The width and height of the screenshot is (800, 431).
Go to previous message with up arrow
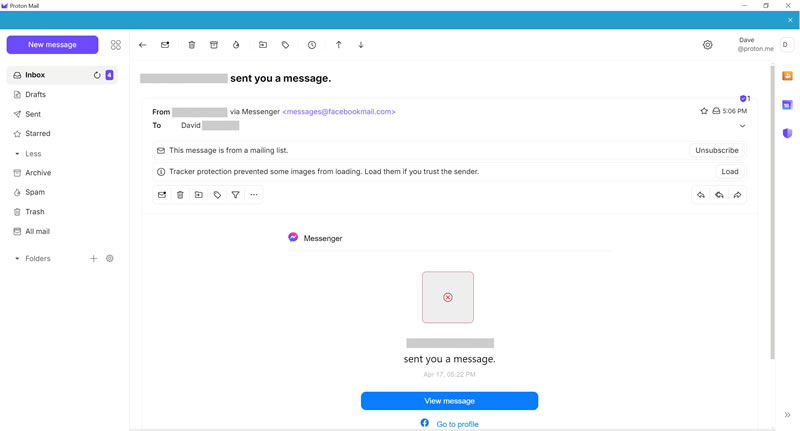click(x=339, y=45)
